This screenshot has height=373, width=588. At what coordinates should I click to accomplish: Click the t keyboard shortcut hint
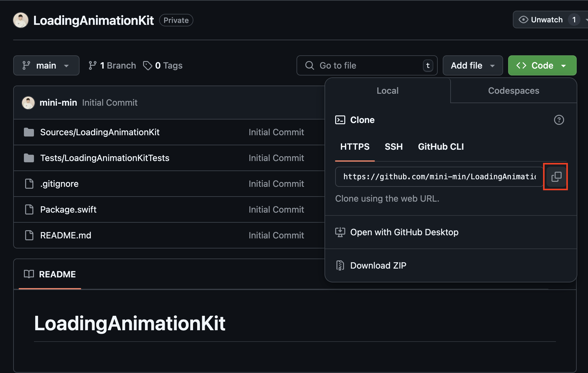428,65
